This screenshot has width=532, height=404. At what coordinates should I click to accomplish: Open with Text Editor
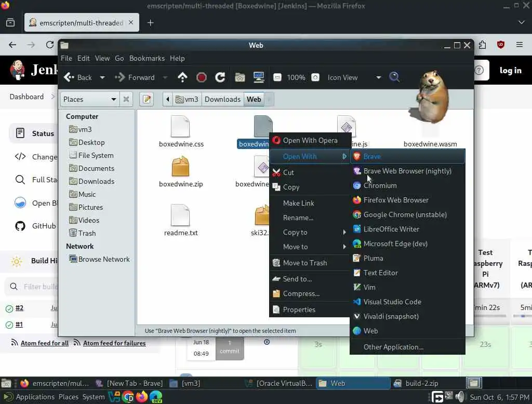tap(407, 273)
